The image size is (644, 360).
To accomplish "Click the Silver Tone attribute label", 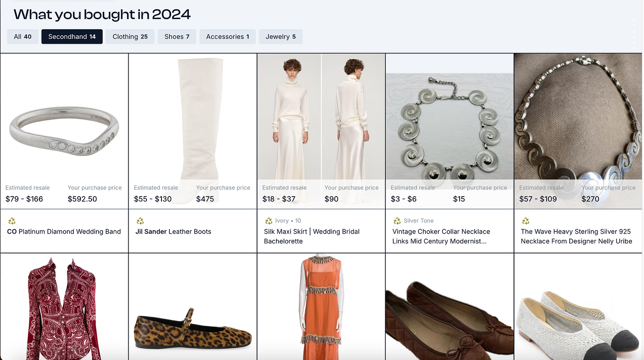I will coord(418,221).
